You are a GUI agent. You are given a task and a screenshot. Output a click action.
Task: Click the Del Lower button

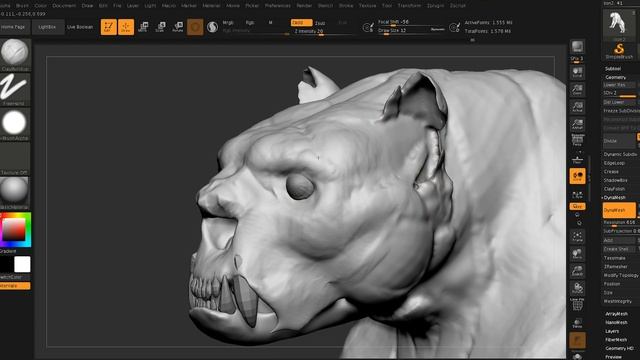coord(619,102)
